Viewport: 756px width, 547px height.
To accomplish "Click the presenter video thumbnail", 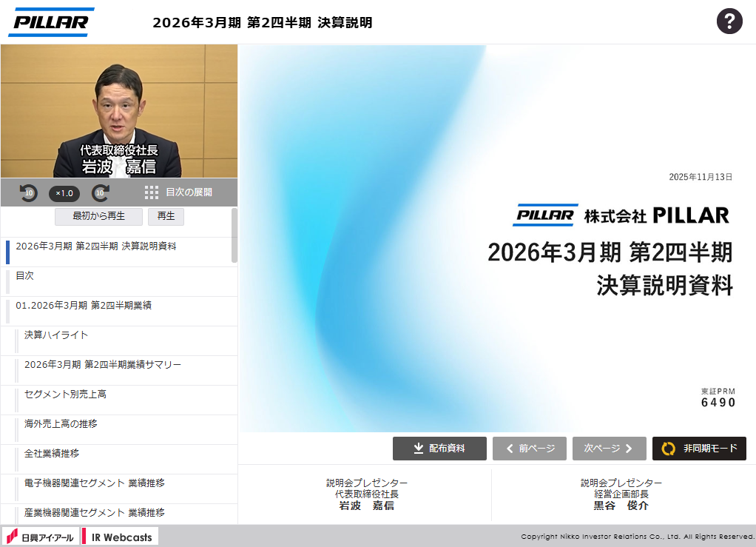I will click(x=119, y=111).
